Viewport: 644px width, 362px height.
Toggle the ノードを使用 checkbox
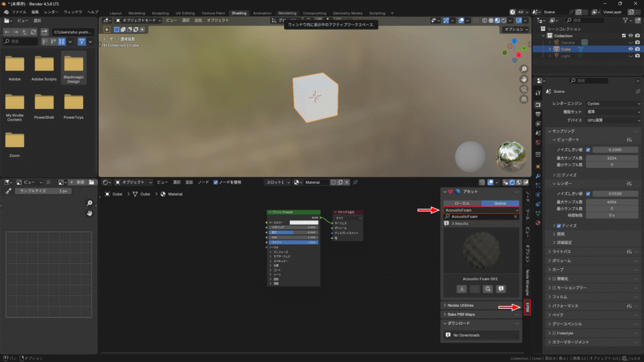[x=216, y=182]
